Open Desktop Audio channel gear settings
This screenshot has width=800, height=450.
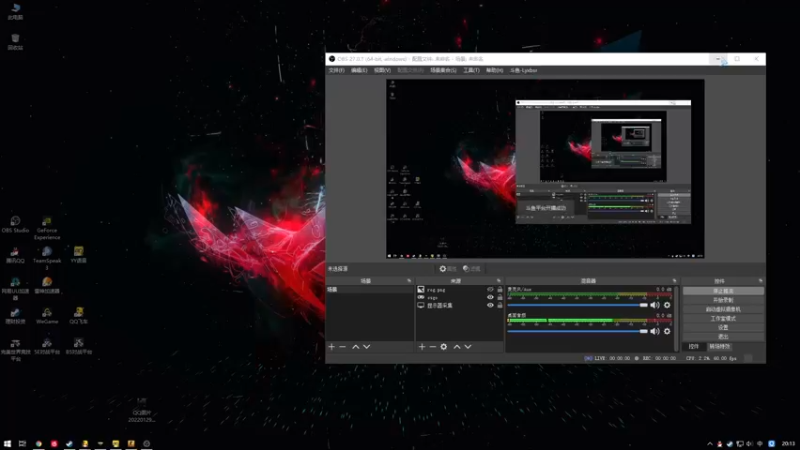pyautogui.click(x=667, y=331)
